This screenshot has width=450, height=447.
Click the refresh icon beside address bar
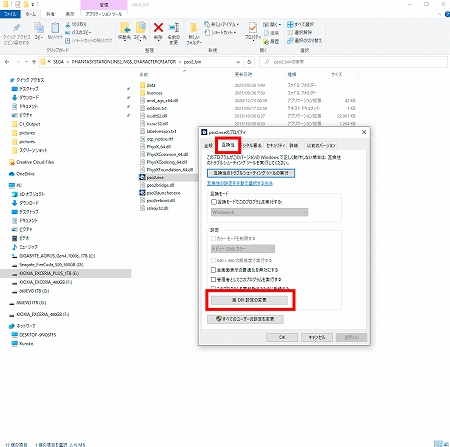coord(249,62)
